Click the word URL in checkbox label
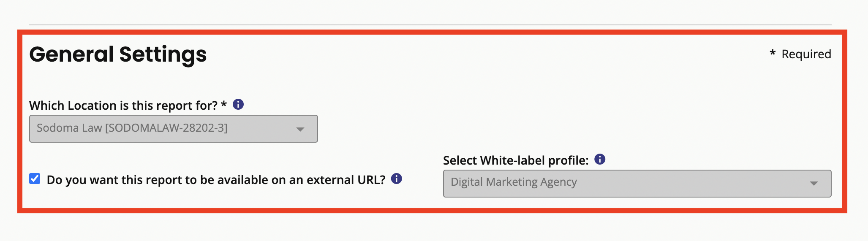 (x=371, y=180)
